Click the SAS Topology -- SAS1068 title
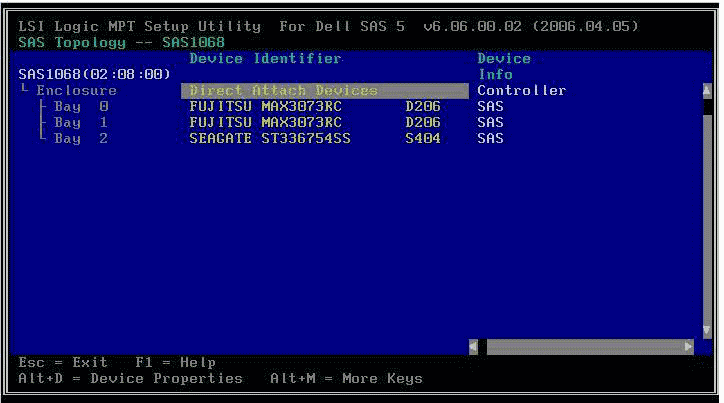Viewport: 724px width, 403px height. pos(121,42)
